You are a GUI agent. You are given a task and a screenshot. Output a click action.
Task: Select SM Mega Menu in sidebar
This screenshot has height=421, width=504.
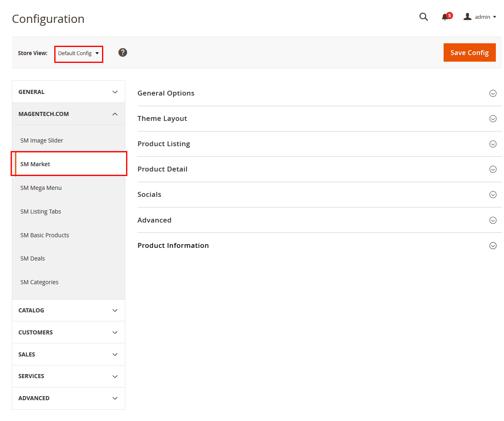coord(41,188)
